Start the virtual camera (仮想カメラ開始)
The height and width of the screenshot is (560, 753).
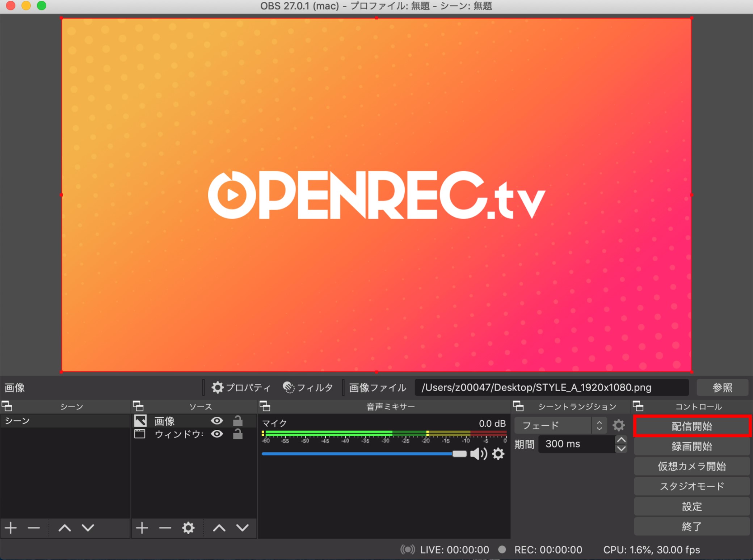(x=692, y=466)
